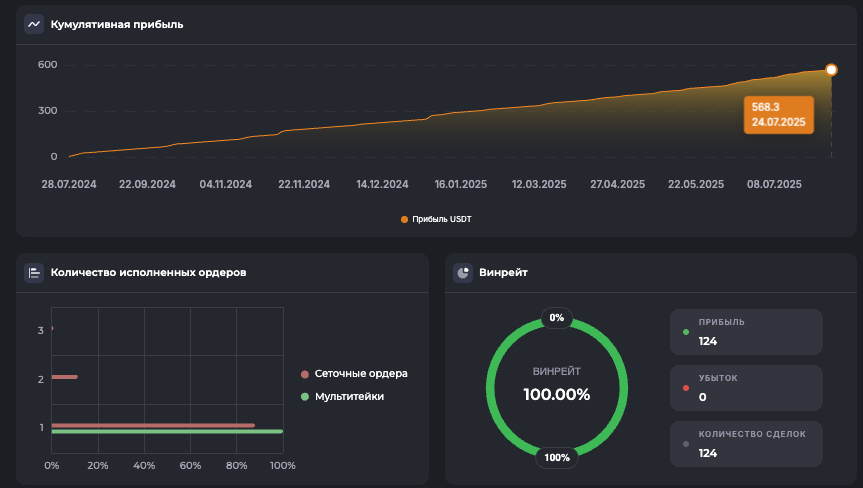Click the 568.3 profit tooltip
This screenshot has height=488, width=863.
click(779, 114)
